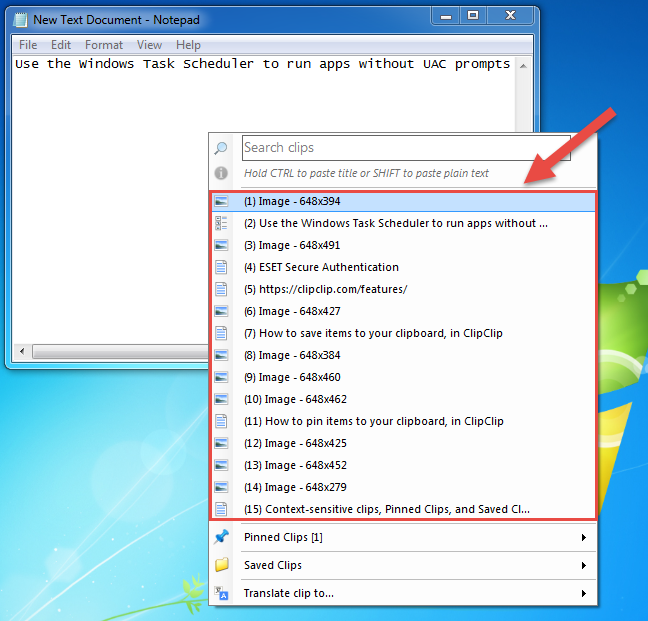Paste clip "(1) Image - 648x394"
Viewport: 648px width, 621px height.
pyautogui.click(x=403, y=201)
